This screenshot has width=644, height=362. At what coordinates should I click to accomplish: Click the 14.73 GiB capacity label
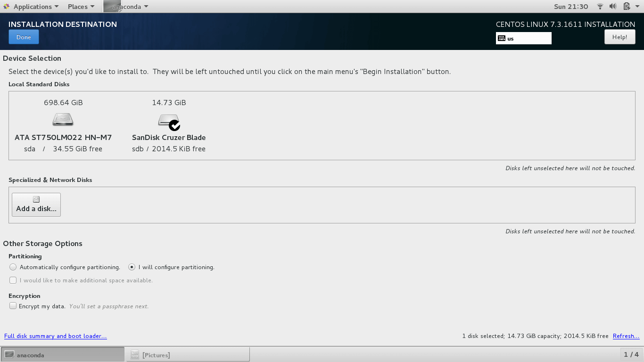point(169,102)
